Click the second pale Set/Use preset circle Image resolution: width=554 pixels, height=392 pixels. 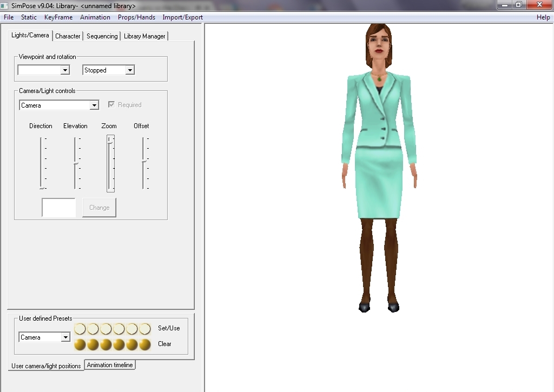tap(93, 329)
